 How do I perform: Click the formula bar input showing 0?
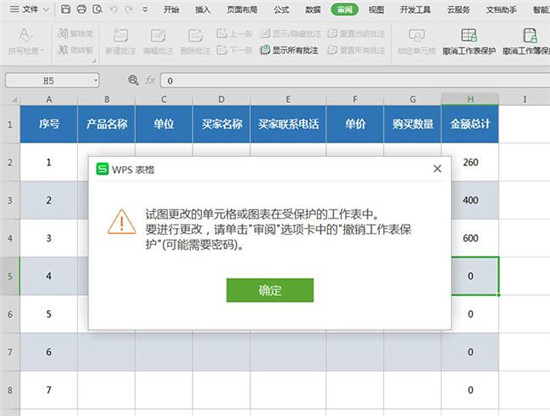(x=355, y=81)
